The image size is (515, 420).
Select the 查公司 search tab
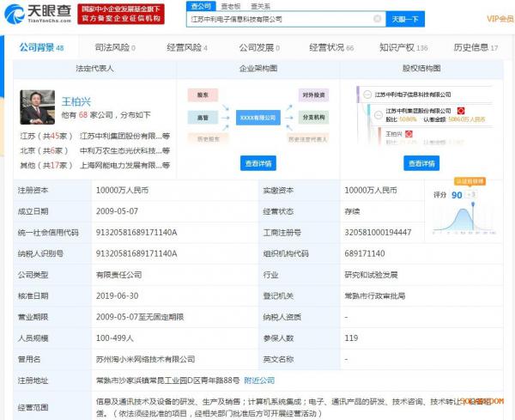(201, 6)
